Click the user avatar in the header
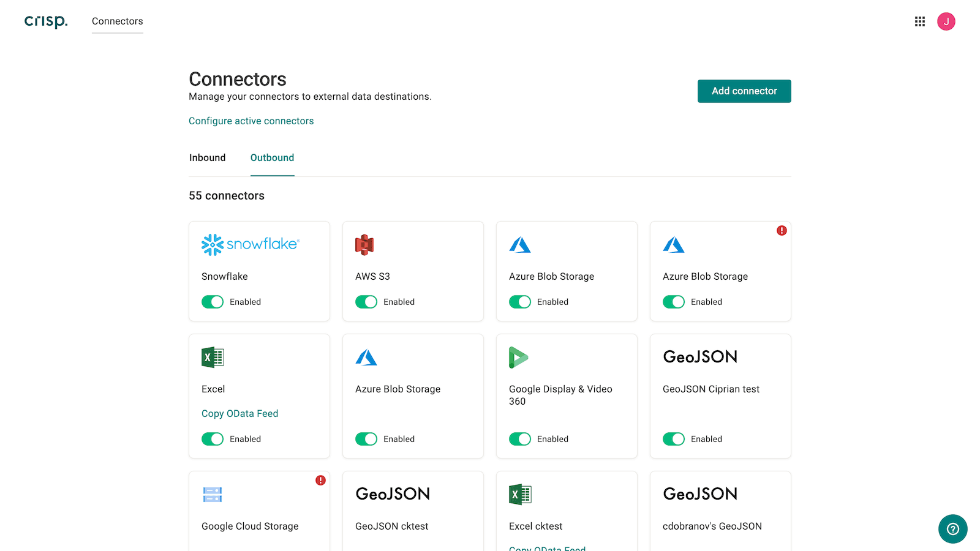The width and height of the screenshot is (980, 551). (x=946, y=21)
